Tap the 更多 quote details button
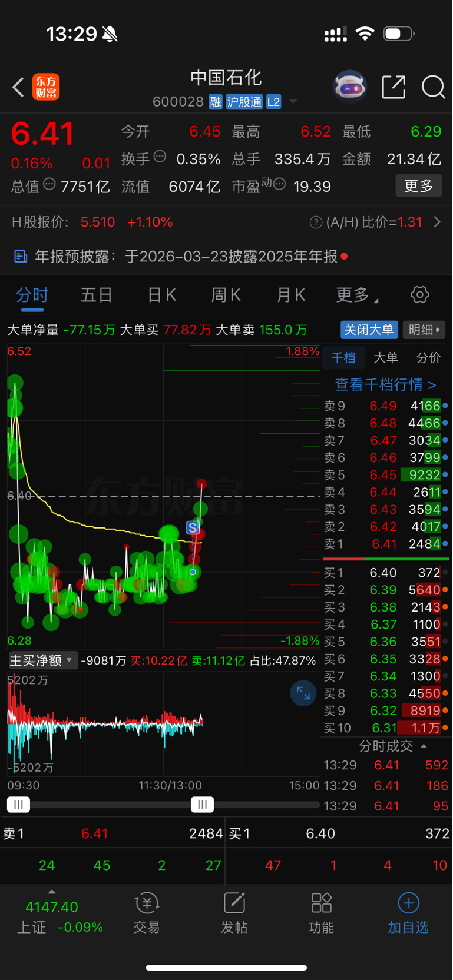This screenshot has height=980, width=453. click(x=419, y=186)
